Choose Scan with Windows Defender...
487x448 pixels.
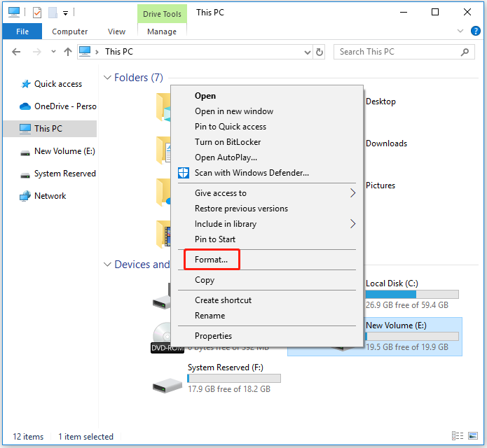[x=267, y=172]
